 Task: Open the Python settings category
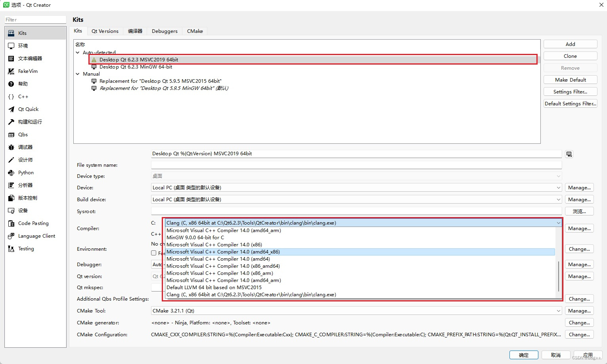click(x=35, y=172)
